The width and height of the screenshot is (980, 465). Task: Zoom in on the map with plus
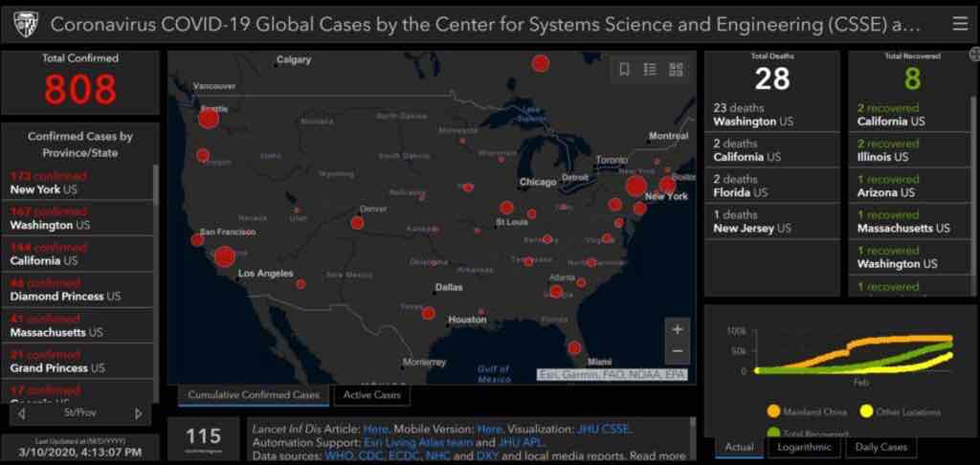(677, 329)
